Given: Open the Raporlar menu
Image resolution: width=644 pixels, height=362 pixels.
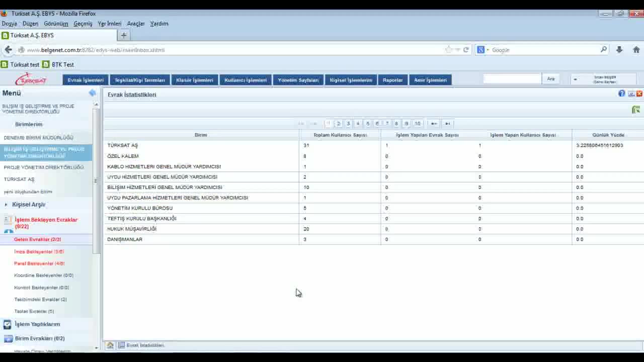Looking at the screenshot, I should tap(392, 80).
